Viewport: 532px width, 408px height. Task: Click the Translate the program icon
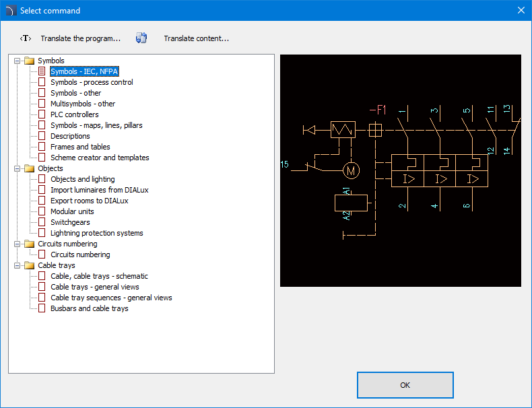point(26,38)
